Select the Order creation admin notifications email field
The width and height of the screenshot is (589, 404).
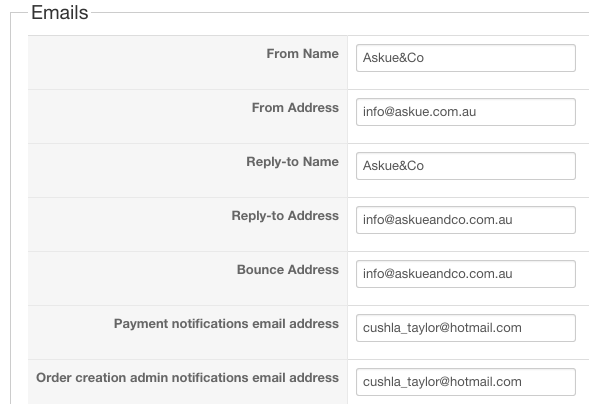click(466, 382)
